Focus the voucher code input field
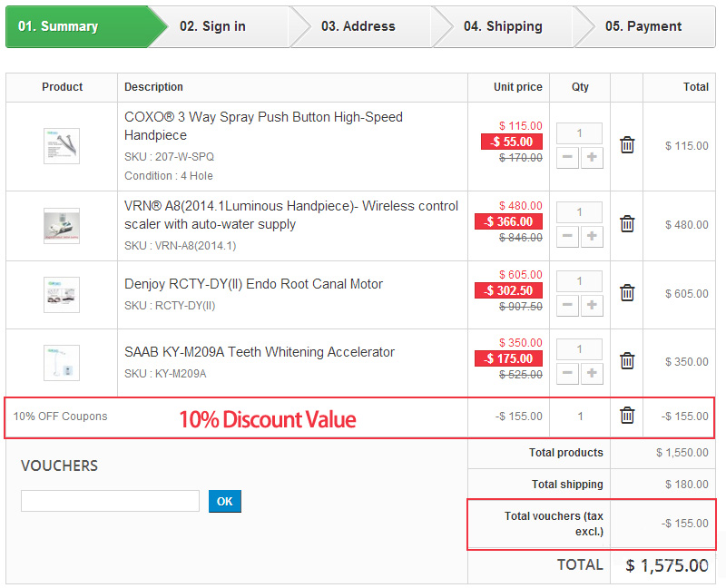 point(110,501)
